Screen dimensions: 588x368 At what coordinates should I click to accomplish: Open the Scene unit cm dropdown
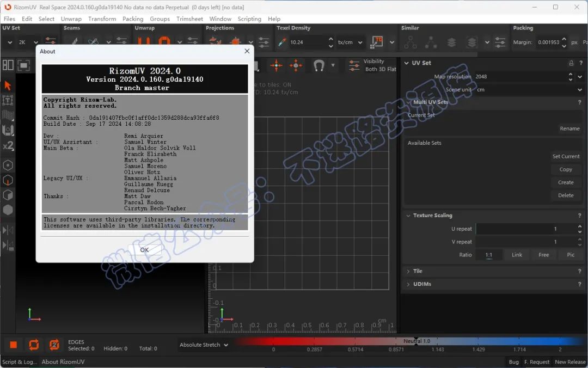pos(529,90)
